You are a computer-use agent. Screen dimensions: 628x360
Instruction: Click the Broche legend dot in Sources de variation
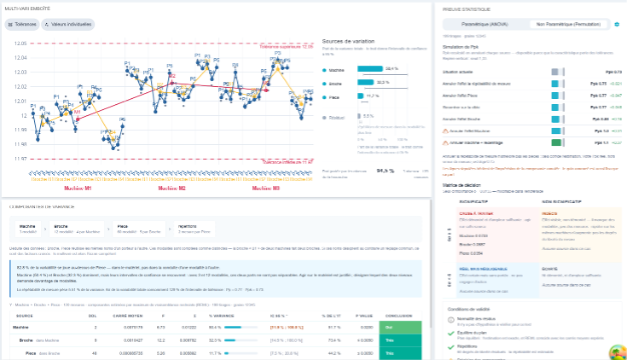tap(324, 84)
